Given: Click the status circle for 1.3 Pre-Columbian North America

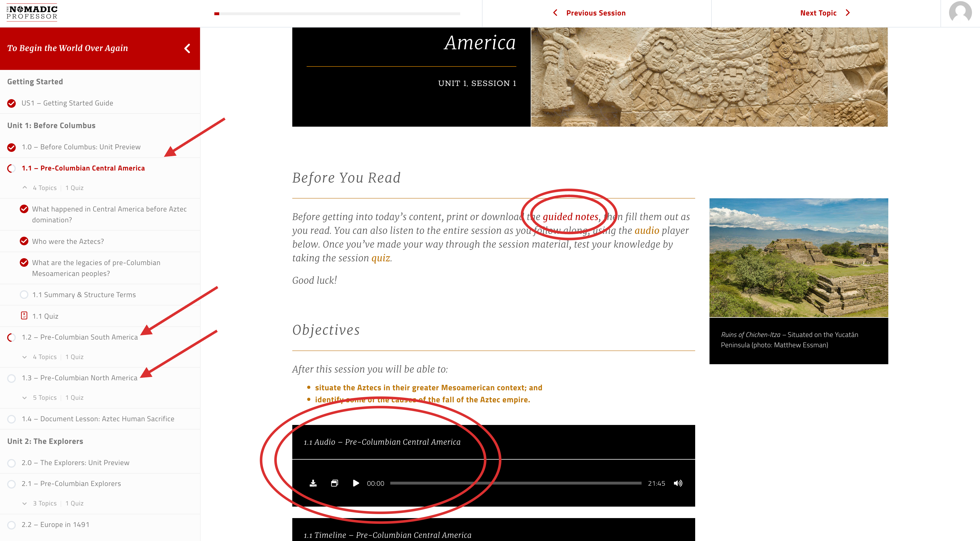Looking at the screenshot, I should [12, 378].
